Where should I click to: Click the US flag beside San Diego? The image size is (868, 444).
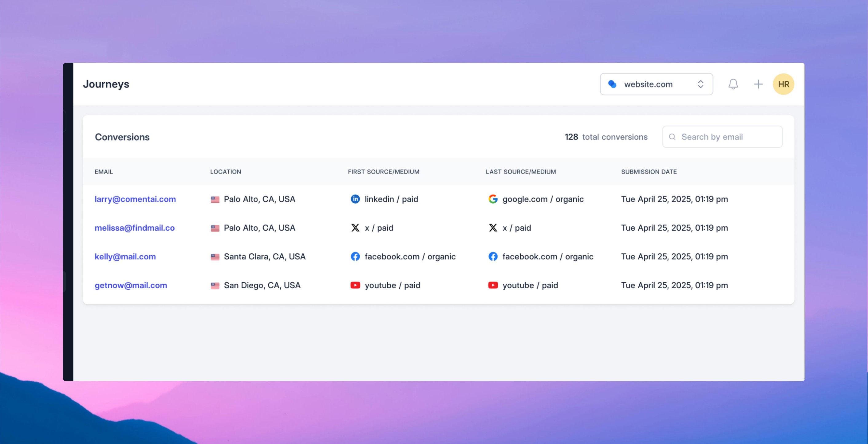[x=215, y=286]
